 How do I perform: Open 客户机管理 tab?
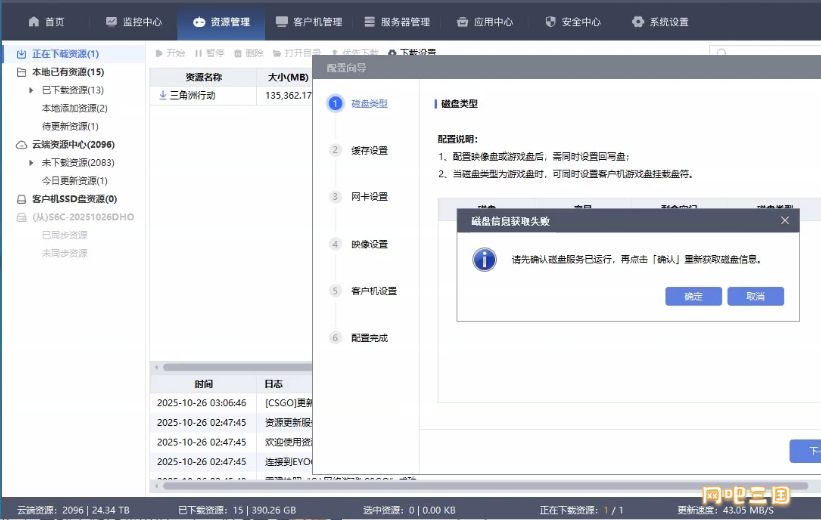point(309,21)
